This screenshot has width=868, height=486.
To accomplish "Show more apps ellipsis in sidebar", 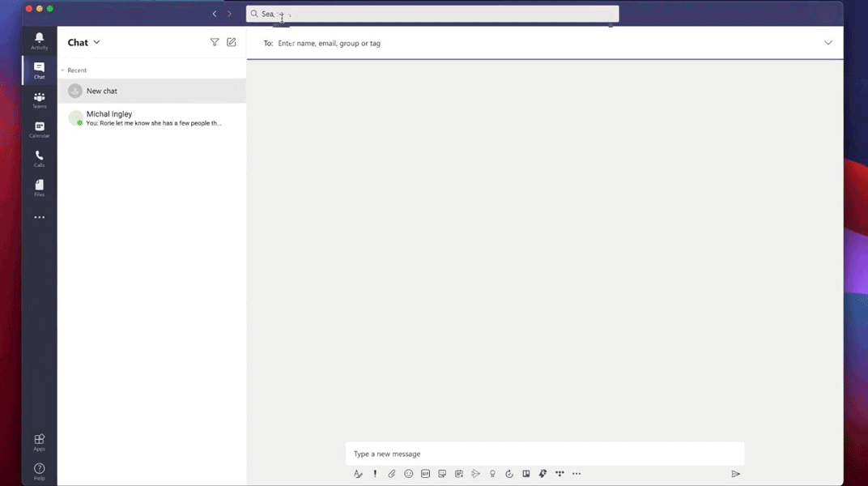I will click(x=40, y=217).
